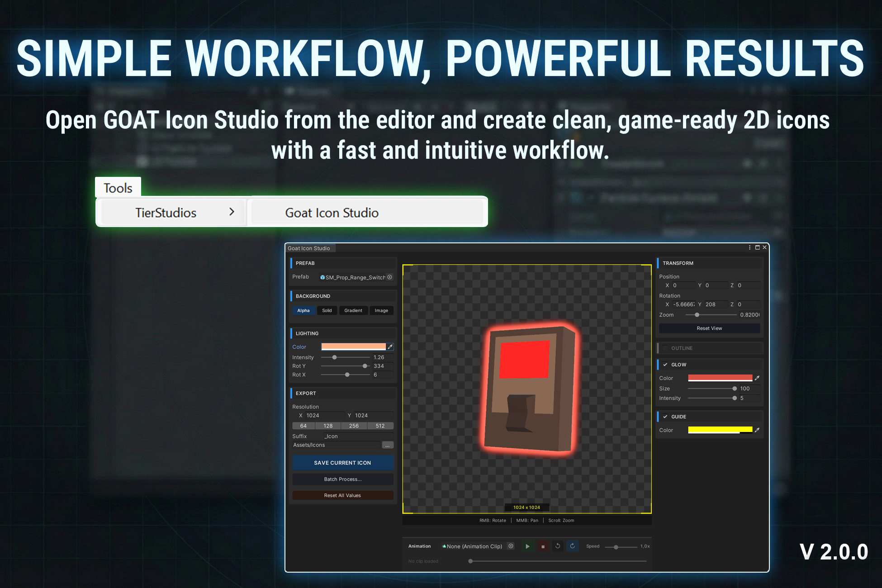Open the Animation Clip object picker icon

coord(511,546)
